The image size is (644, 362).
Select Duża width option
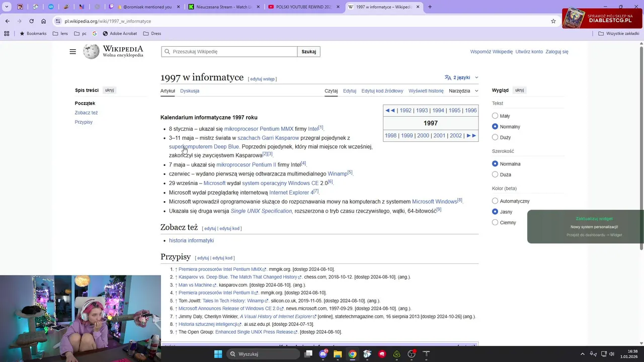tap(495, 174)
